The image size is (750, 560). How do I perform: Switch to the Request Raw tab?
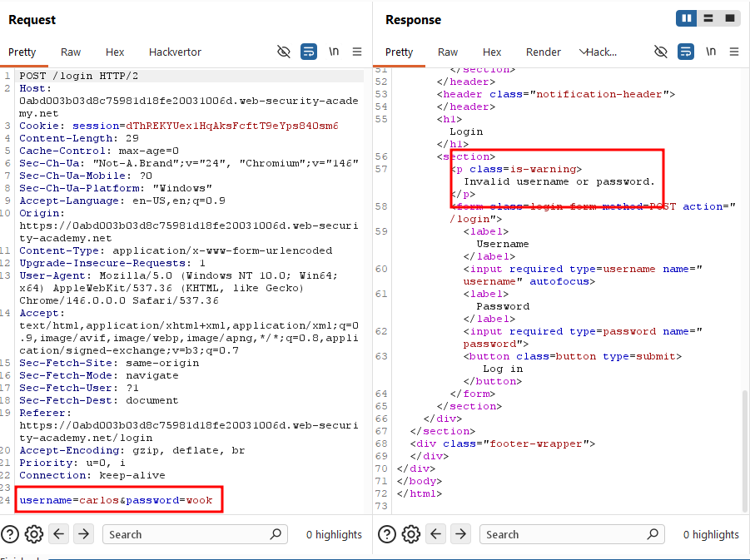pos(71,52)
